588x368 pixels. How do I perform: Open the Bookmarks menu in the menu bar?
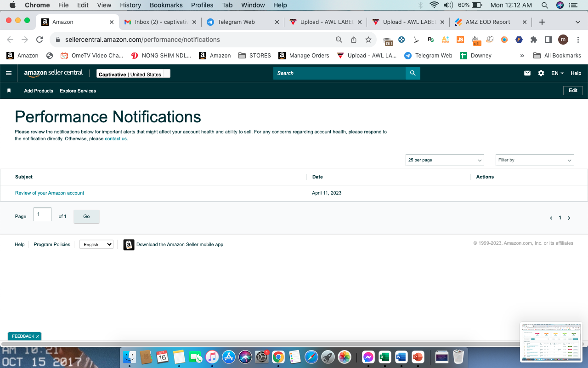(166, 5)
